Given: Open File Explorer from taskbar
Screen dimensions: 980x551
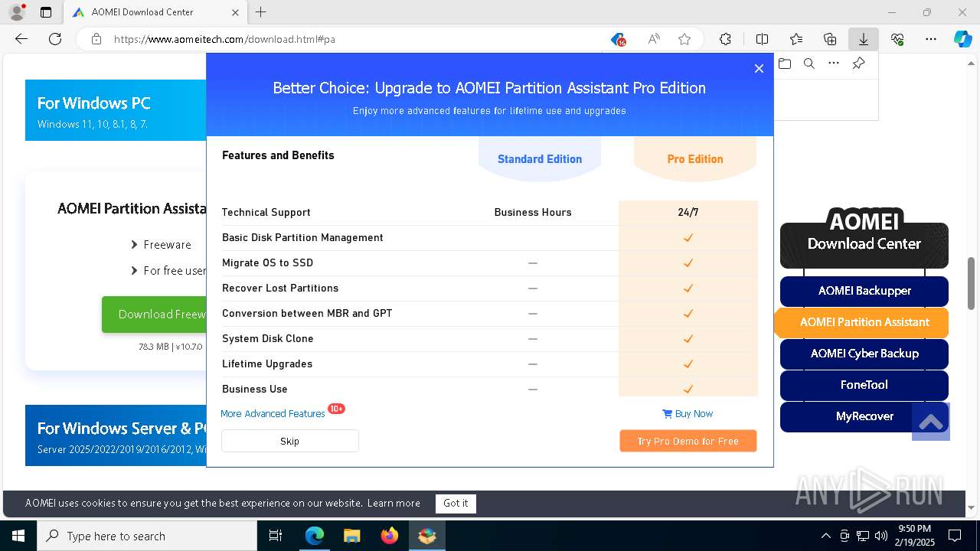Looking at the screenshot, I should click(351, 536).
